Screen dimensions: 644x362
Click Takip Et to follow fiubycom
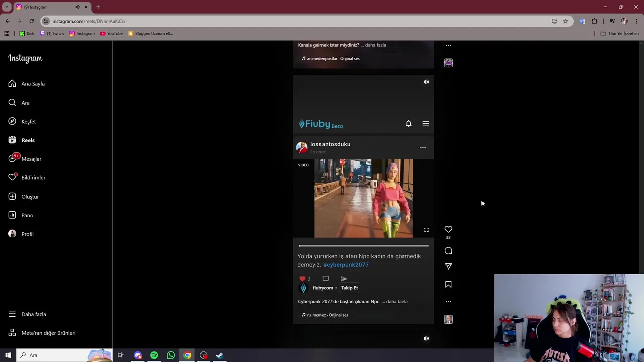tap(349, 288)
